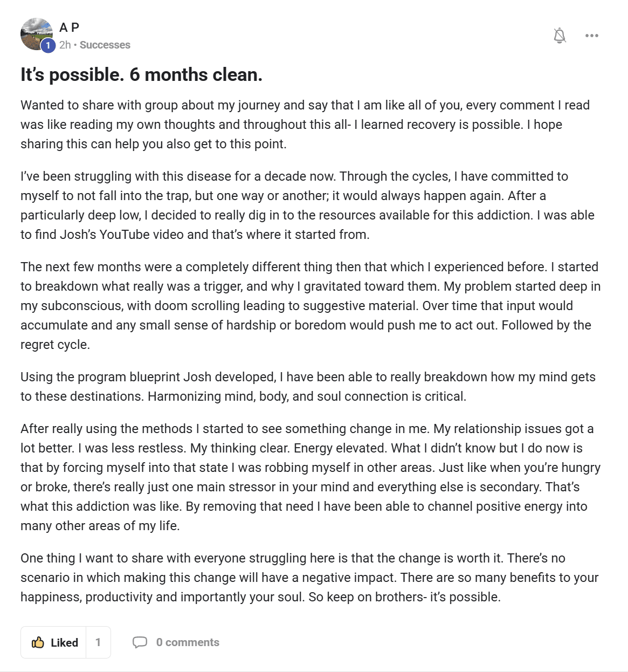Click the thumbs-up like icon

(38, 642)
